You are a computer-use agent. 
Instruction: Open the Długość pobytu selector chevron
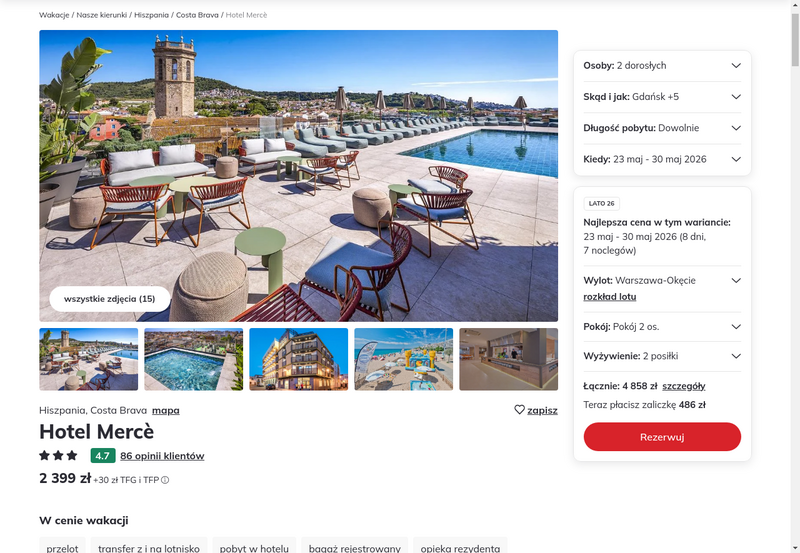736,128
